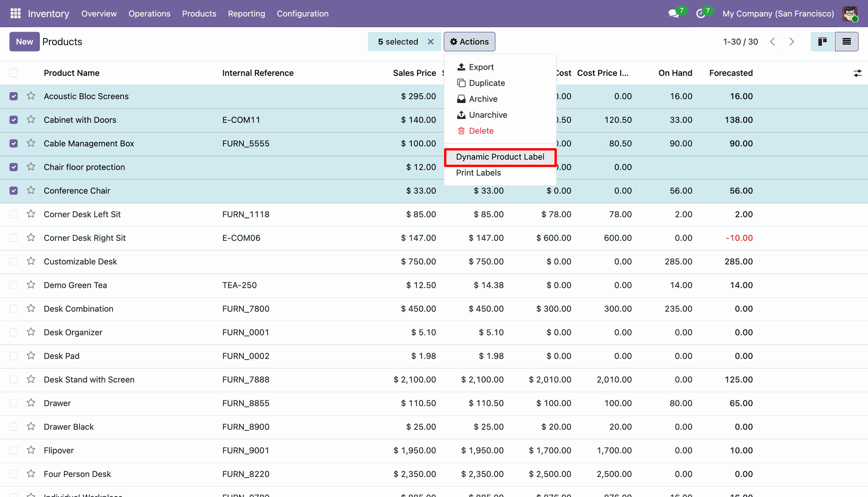Image resolution: width=868 pixels, height=497 pixels.
Task: Open the activities clock icon
Action: (x=701, y=14)
